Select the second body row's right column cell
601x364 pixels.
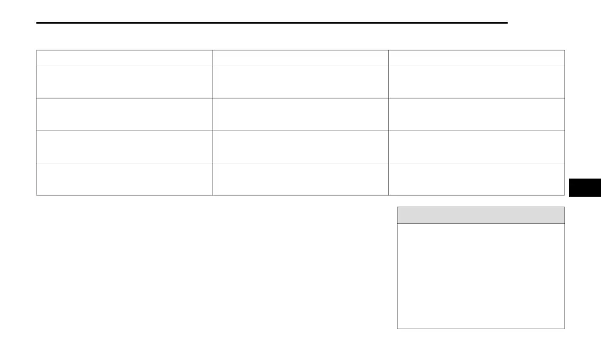tap(477, 114)
